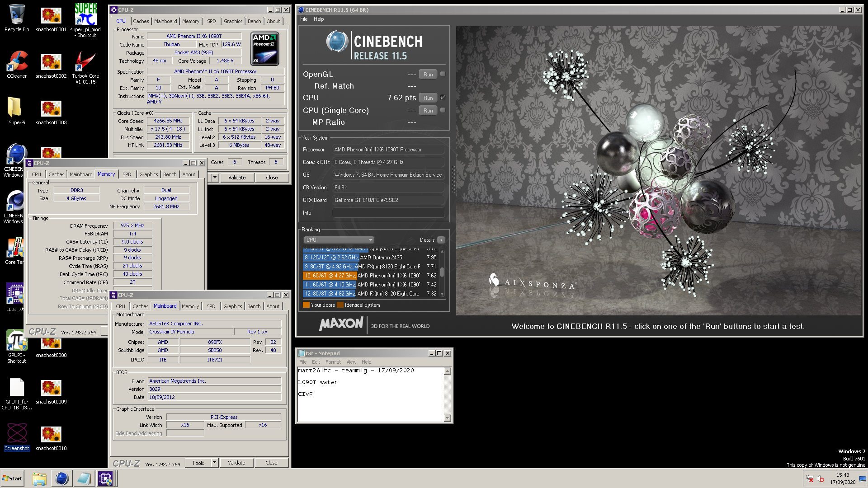Open Notepad Edit menu

click(316, 362)
